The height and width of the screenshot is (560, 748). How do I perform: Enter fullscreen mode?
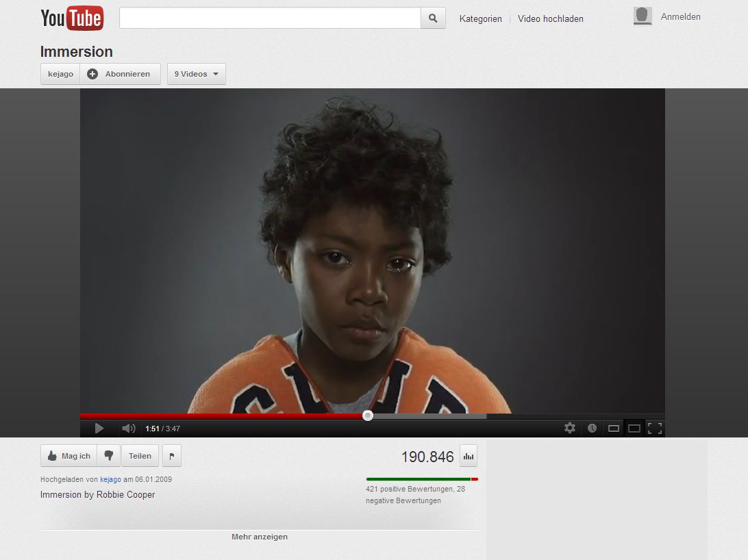click(655, 429)
